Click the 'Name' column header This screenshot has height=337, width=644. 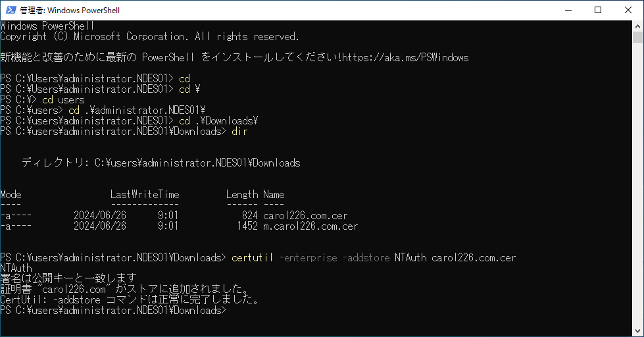(x=274, y=194)
